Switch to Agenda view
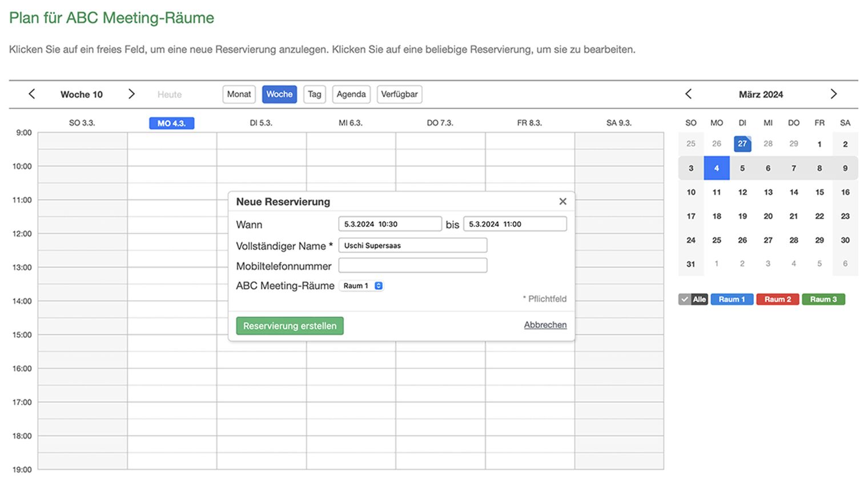This screenshot has height=491, width=868. tap(351, 94)
